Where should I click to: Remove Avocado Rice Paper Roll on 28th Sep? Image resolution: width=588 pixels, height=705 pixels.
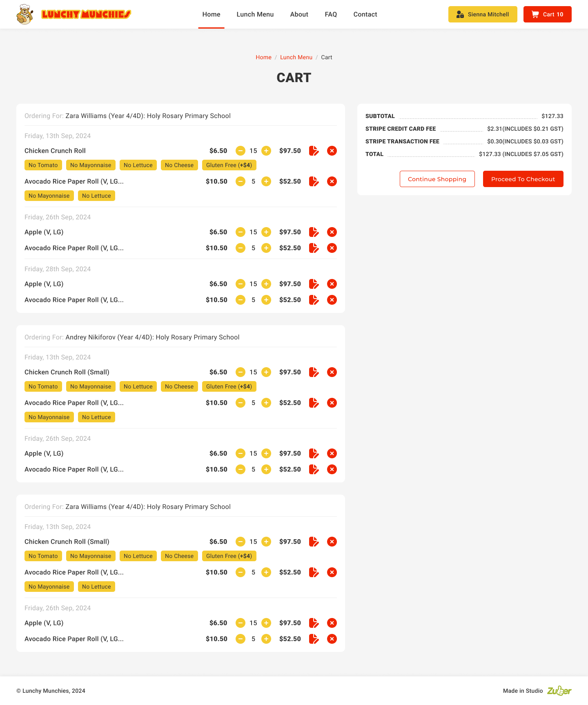(x=332, y=300)
